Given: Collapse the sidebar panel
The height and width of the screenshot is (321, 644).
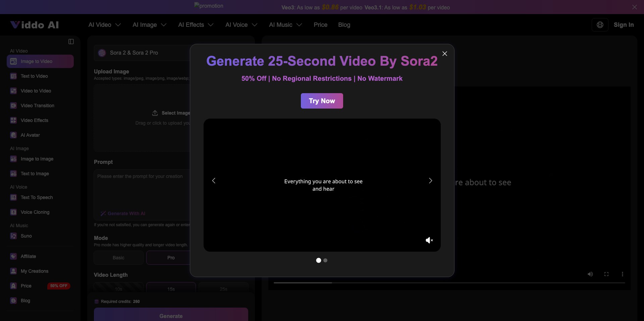Looking at the screenshot, I should point(71,42).
